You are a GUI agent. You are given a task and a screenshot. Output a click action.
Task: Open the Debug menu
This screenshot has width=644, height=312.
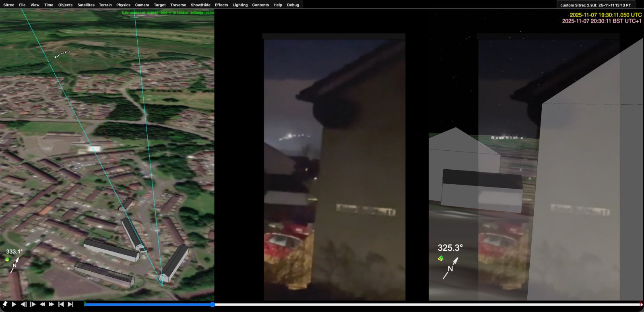(x=293, y=5)
